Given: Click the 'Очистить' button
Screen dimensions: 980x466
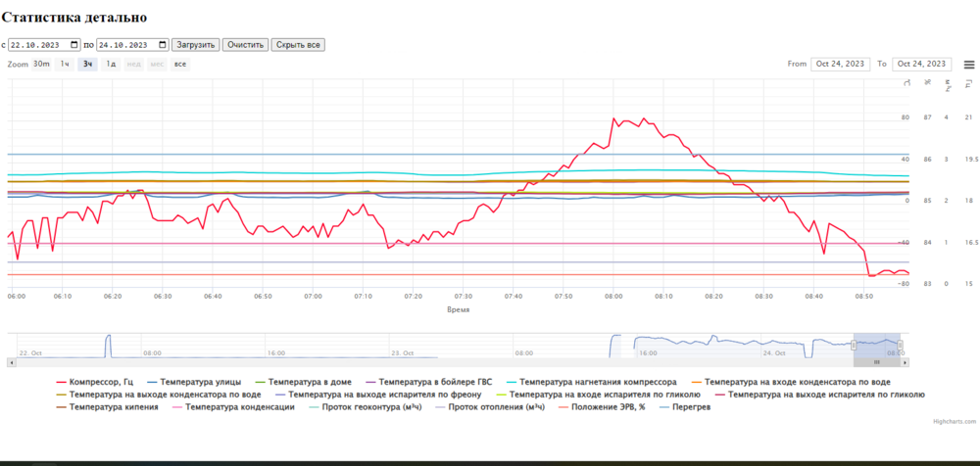Looking at the screenshot, I should coord(245,45).
